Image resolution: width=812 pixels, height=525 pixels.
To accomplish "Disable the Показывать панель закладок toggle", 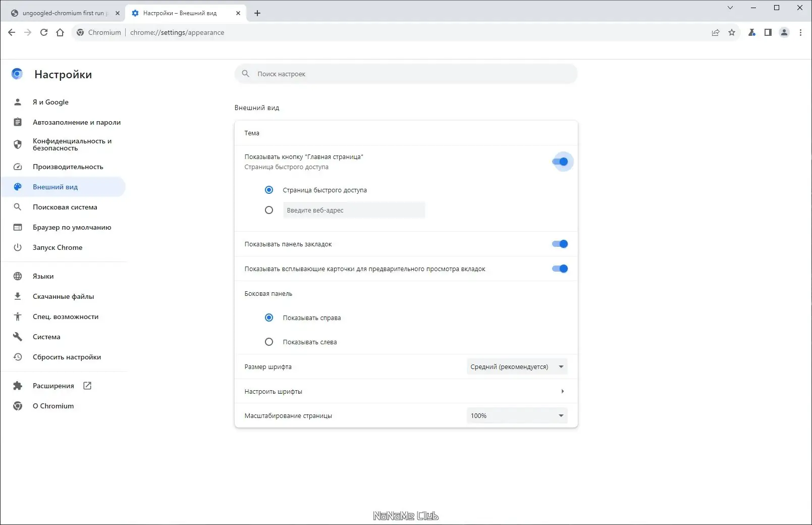I will coord(560,244).
